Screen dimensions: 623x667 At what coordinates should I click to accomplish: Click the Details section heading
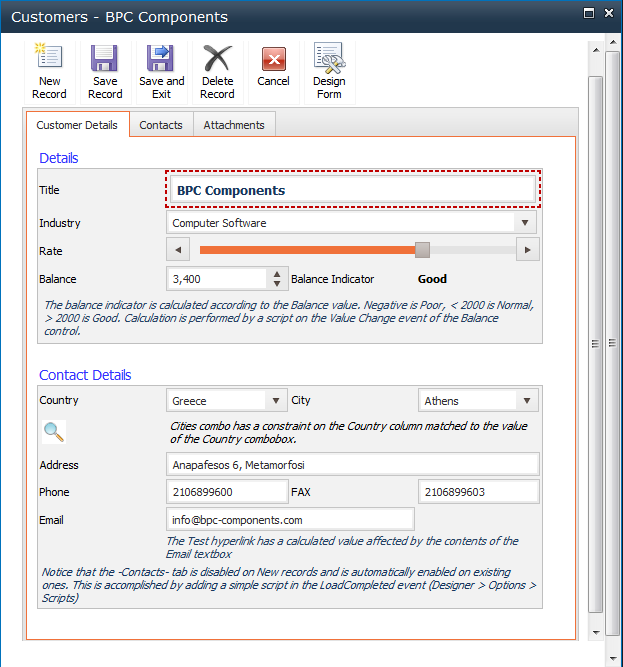coord(59,158)
